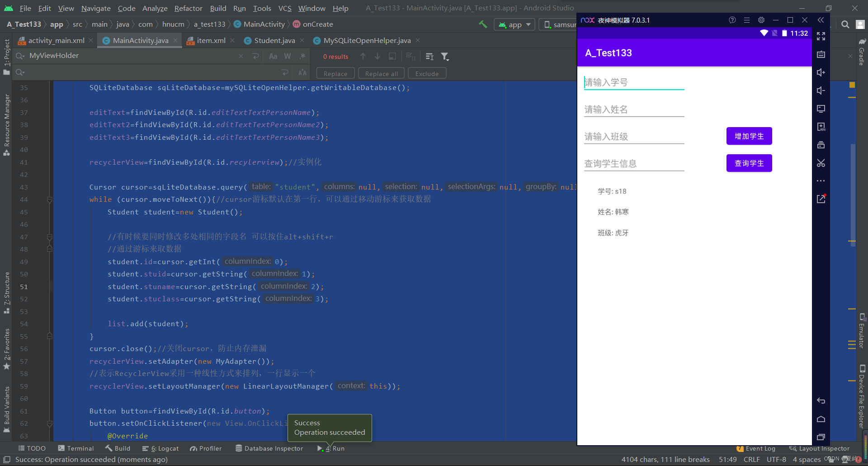The image size is (868, 466).
Task: Open the Nox emulator settings gear
Action: coord(761,20)
